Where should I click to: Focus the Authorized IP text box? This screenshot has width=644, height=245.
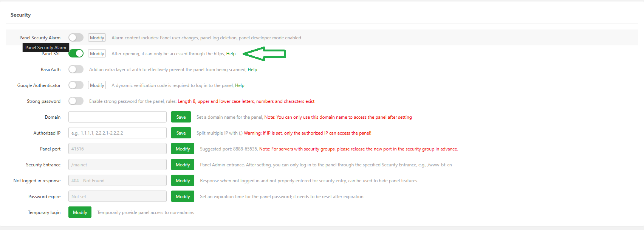(118, 133)
